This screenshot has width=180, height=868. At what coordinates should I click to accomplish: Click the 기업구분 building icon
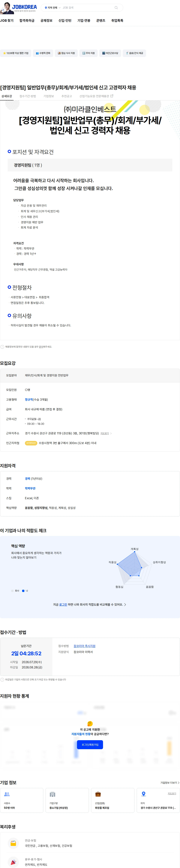(x=52, y=794)
